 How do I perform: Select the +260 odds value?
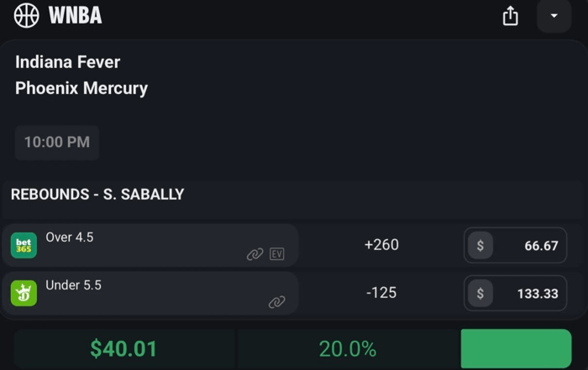pos(381,245)
